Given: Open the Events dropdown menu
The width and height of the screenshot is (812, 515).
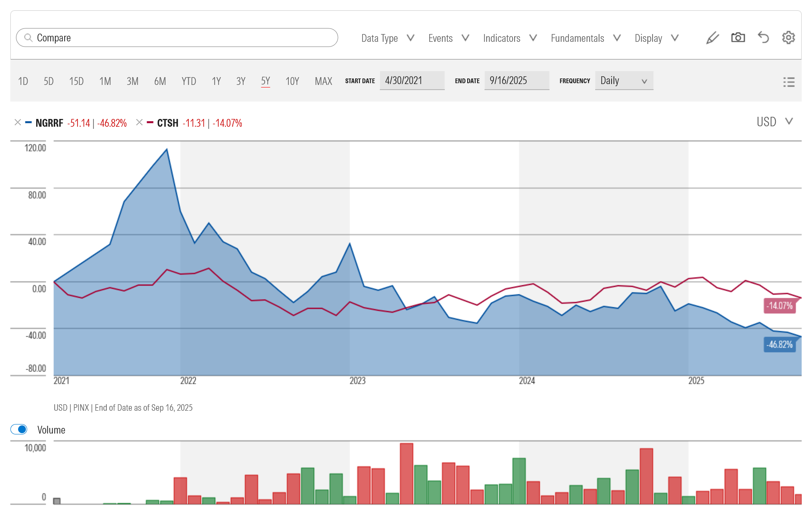Looking at the screenshot, I should [x=448, y=38].
